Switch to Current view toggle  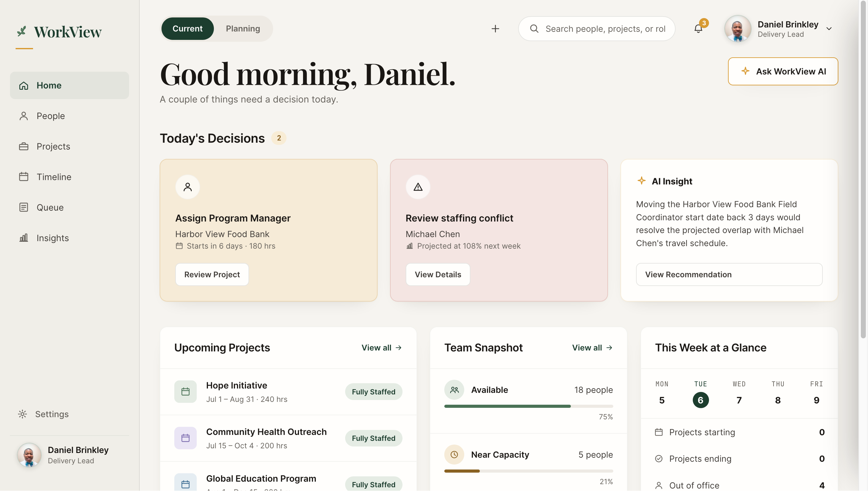187,29
